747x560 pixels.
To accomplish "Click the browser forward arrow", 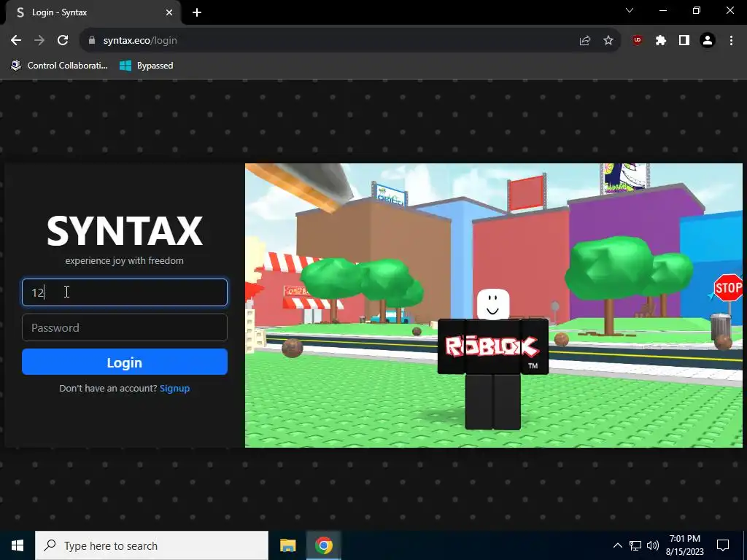I will coord(39,41).
